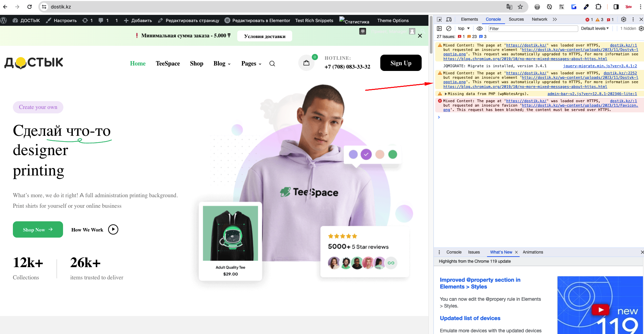Open the site search magnifier icon
Viewport: 644px width, 334px height.
tap(272, 63)
